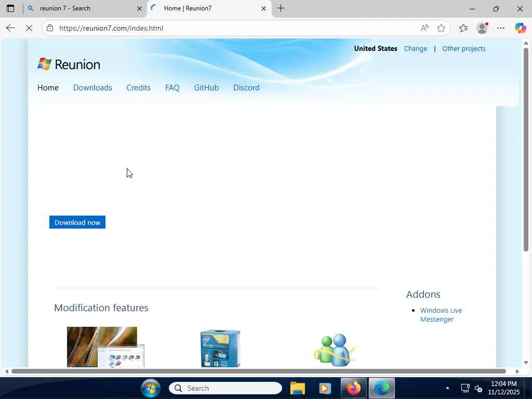
Task: Click the scroll down arrow
Action: tap(526, 362)
